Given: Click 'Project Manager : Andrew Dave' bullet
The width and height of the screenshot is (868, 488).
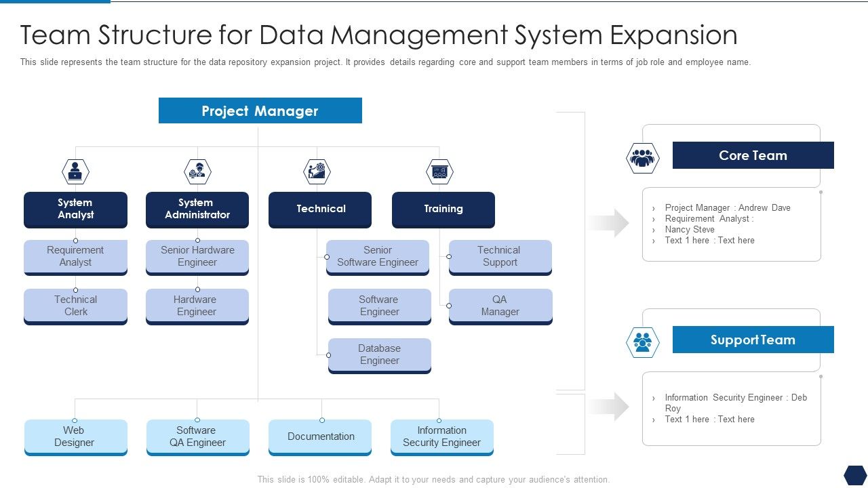Looking at the screenshot, I should [x=728, y=208].
